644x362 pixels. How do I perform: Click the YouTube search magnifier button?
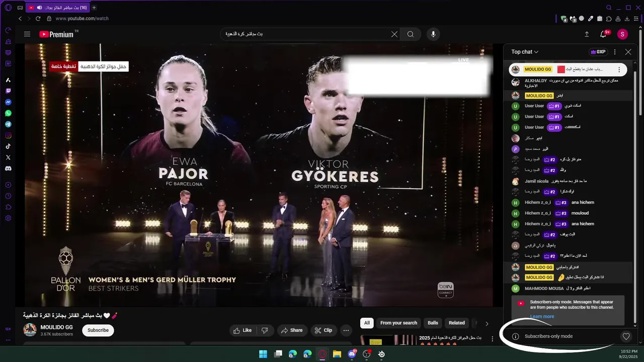pyautogui.click(x=411, y=34)
